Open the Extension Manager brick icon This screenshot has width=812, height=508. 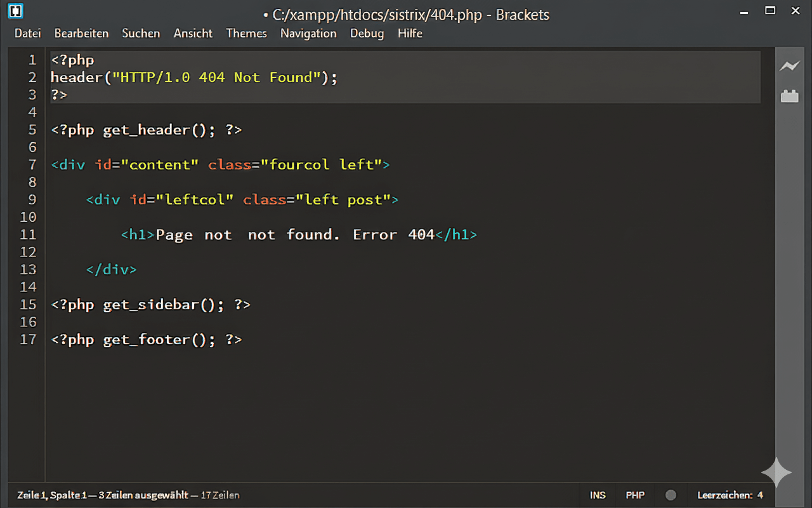click(789, 95)
